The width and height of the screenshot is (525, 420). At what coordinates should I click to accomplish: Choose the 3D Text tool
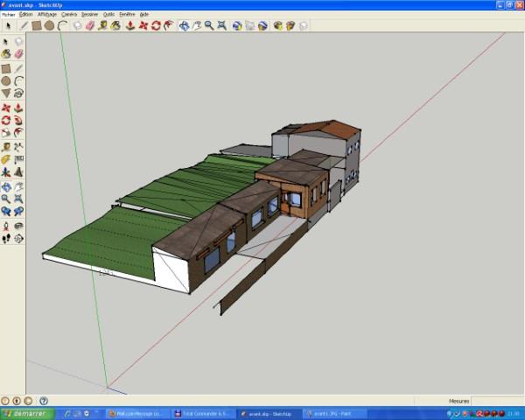pyautogui.click(x=18, y=173)
